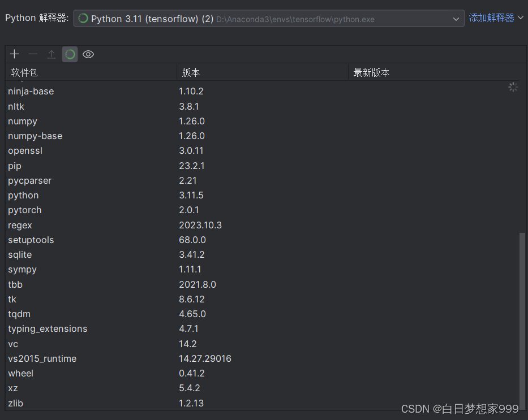Click version 14.27.29016 cell
Viewport: 528px width, 420px height.
(x=205, y=358)
